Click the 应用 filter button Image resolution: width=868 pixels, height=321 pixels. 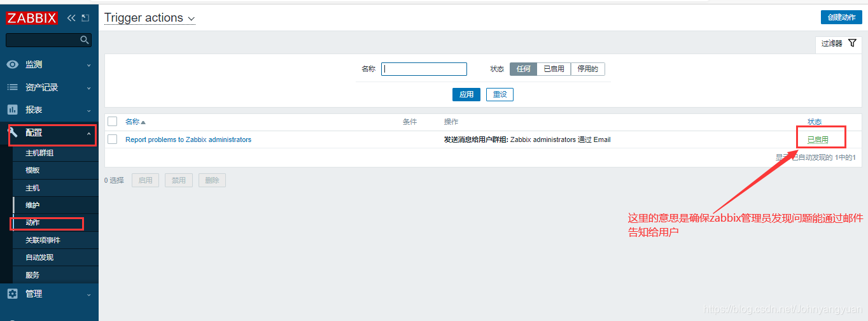click(466, 94)
